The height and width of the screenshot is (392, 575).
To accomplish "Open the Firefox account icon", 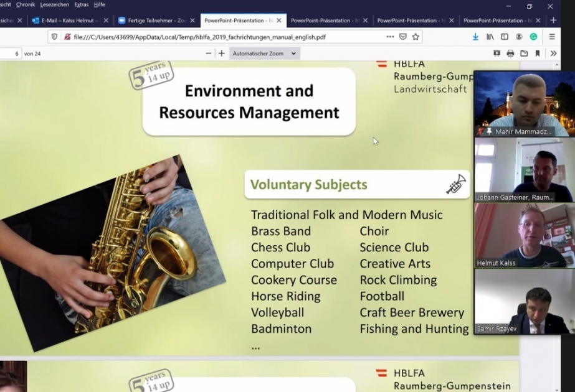I will 519,37.
